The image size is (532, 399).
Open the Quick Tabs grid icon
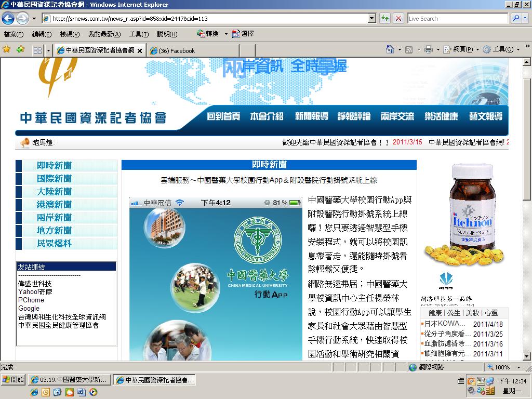[37, 50]
